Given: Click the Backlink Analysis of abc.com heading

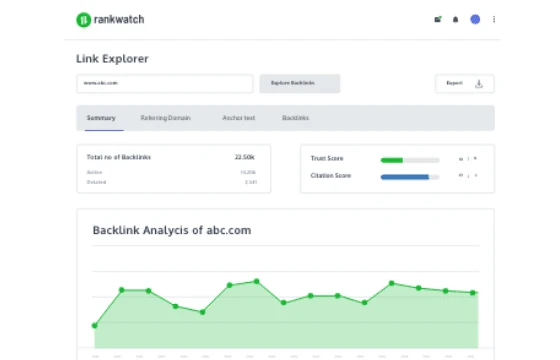Looking at the screenshot, I should pos(172,230).
